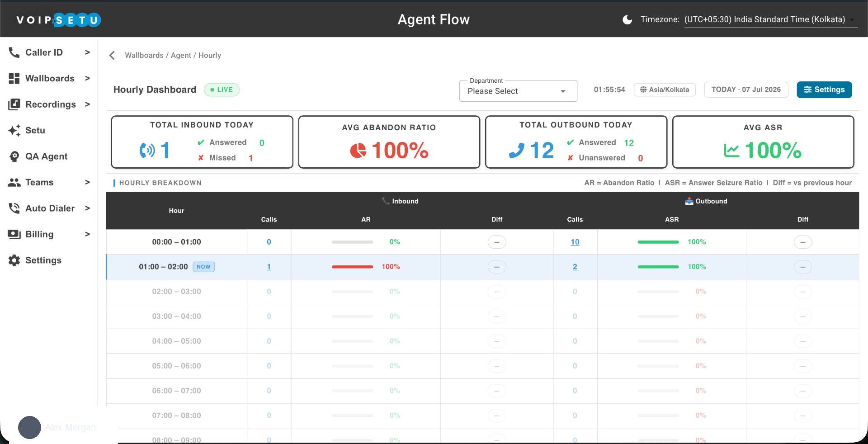Click the NOW badge on current hour
Screen dimensions: 868x444
(204, 267)
